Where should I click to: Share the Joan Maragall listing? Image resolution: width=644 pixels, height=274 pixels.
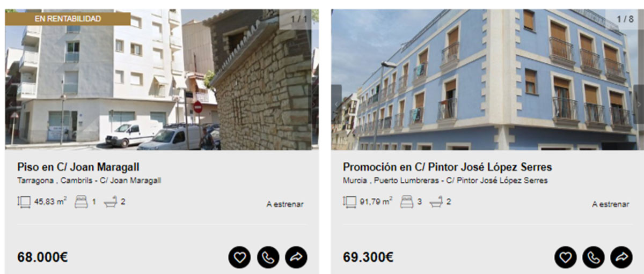[296, 257]
